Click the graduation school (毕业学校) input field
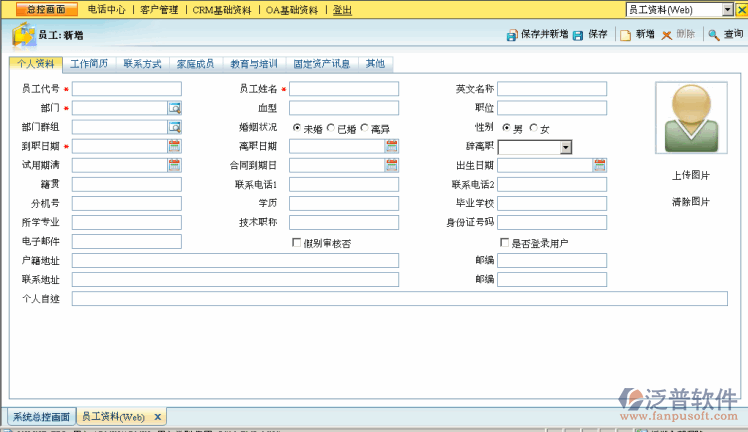 (x=552, y=203)
